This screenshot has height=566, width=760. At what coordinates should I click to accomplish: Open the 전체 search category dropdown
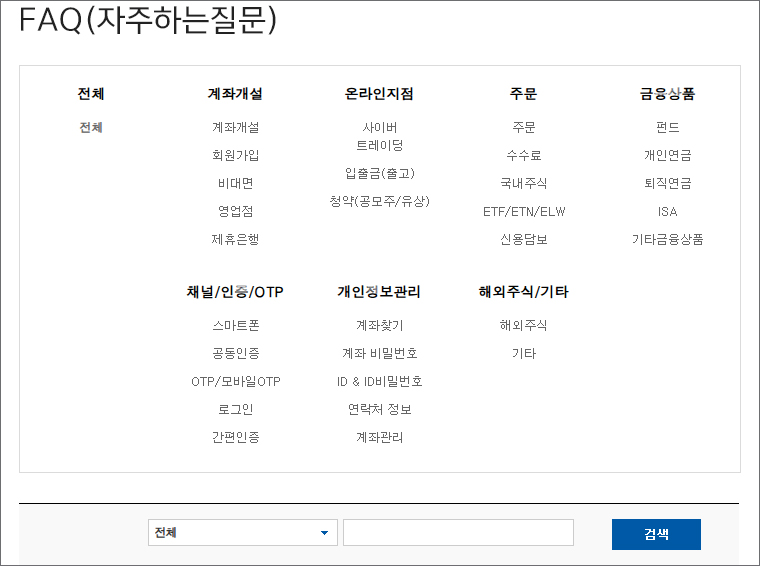pos(242,533)
